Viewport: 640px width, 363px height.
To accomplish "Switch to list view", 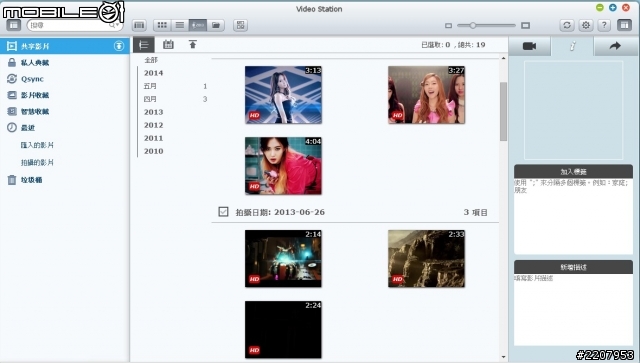I will point(180,25).
